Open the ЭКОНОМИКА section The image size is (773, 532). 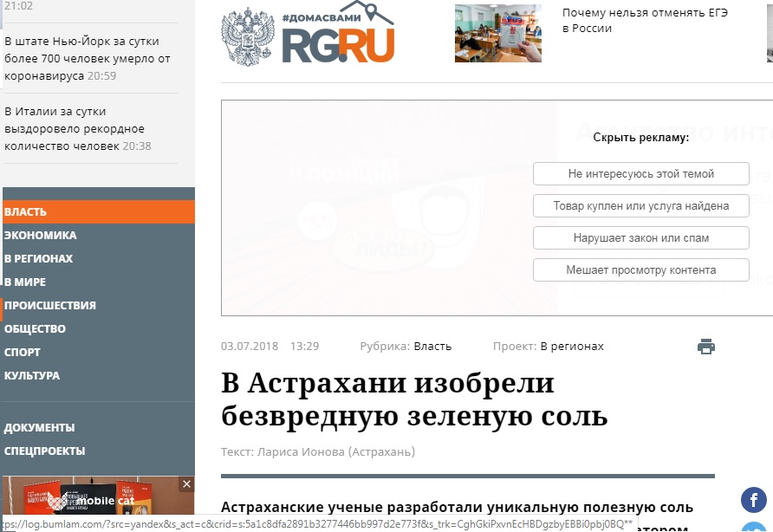pos(42,235)
